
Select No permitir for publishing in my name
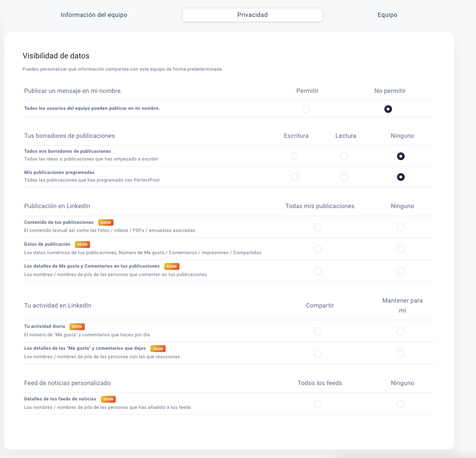point(388,109)
